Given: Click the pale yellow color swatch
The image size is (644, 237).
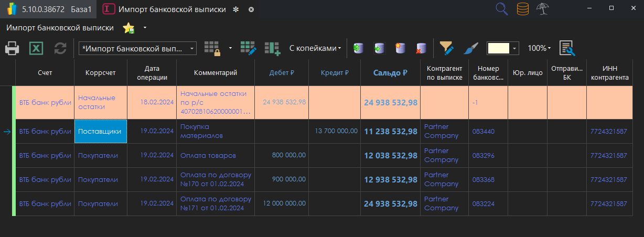Looking at the screenshot, I should tap(498, 48).
